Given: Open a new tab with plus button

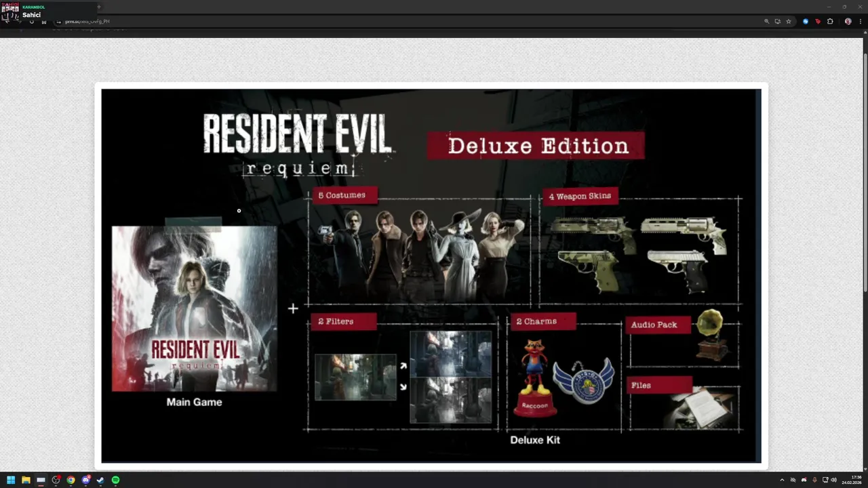Looking at the screenshot, I should [98, 7].
